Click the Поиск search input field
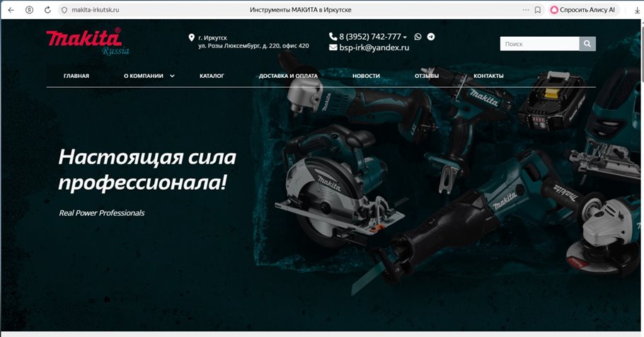The image size is (644, 337). (540, 44)
